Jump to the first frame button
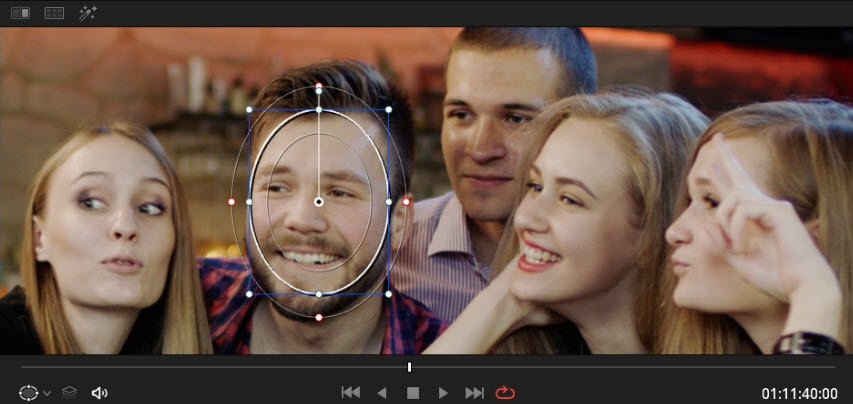 350,393
